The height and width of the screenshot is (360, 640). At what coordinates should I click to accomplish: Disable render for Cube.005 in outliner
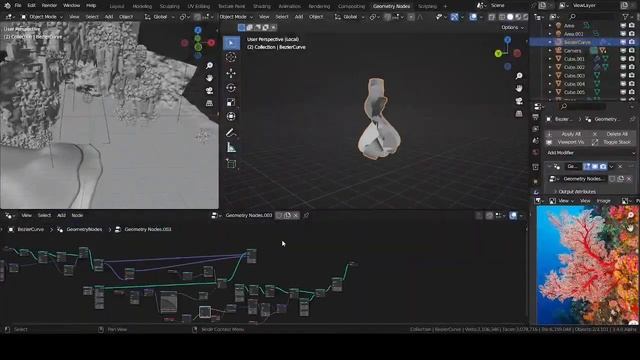pos(632,92)
